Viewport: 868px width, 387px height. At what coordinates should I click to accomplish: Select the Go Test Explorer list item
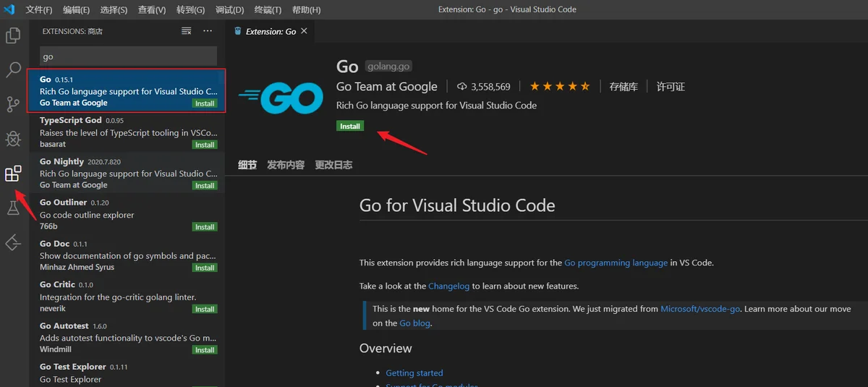127,373
